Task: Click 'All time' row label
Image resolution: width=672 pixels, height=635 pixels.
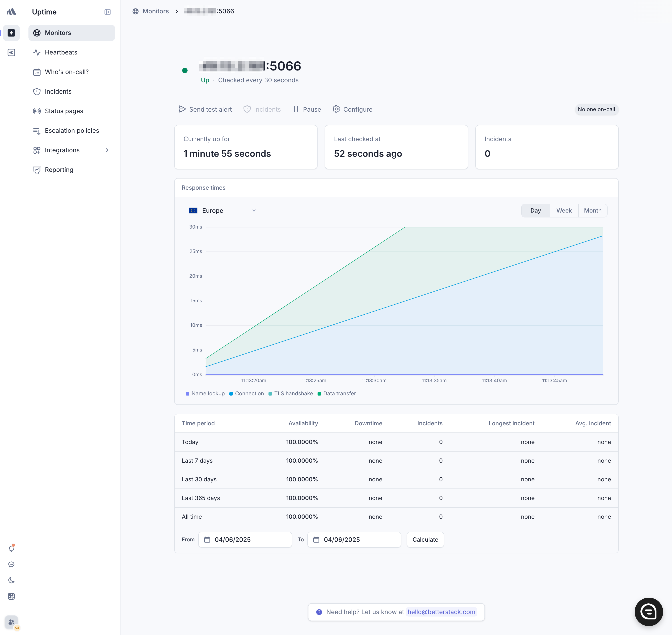Action: (x=192, y=516)
